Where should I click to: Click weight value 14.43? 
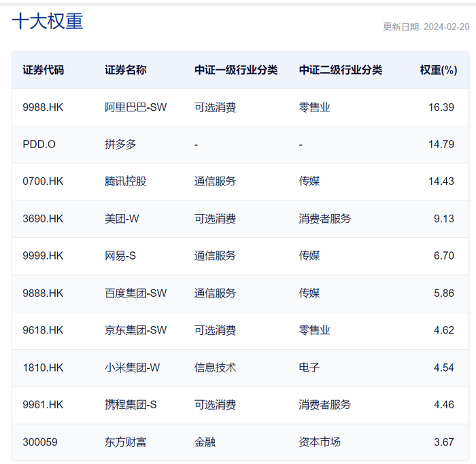tap(441, 181)
